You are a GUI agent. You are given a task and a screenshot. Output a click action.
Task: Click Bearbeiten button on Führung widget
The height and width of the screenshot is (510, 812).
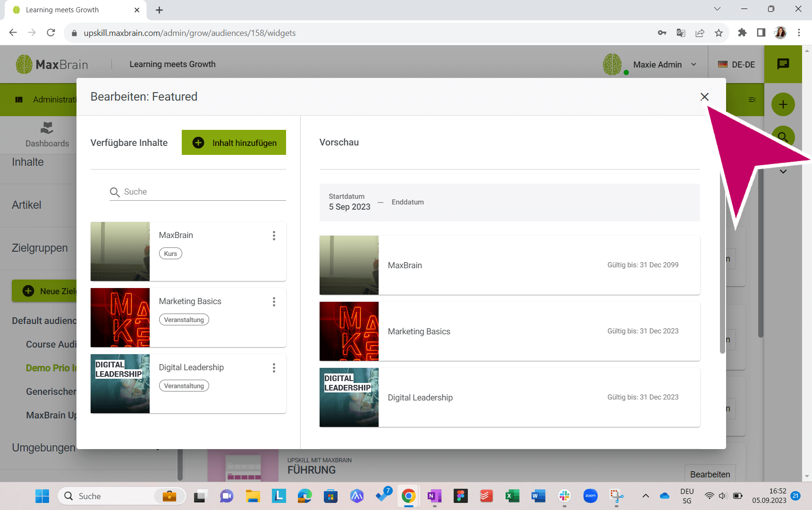point(710,474)
